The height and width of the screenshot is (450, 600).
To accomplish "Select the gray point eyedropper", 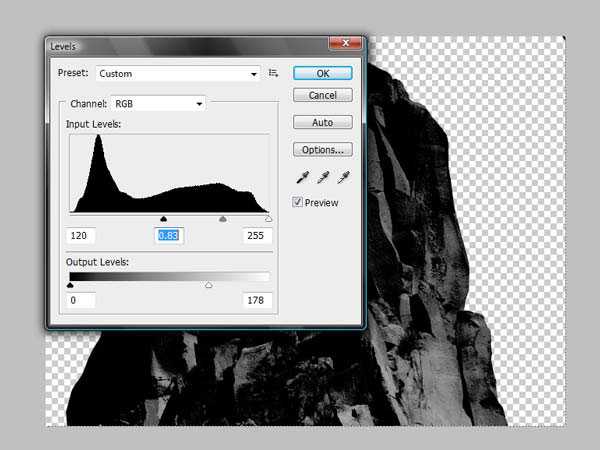I will click(x=323, y=177).
